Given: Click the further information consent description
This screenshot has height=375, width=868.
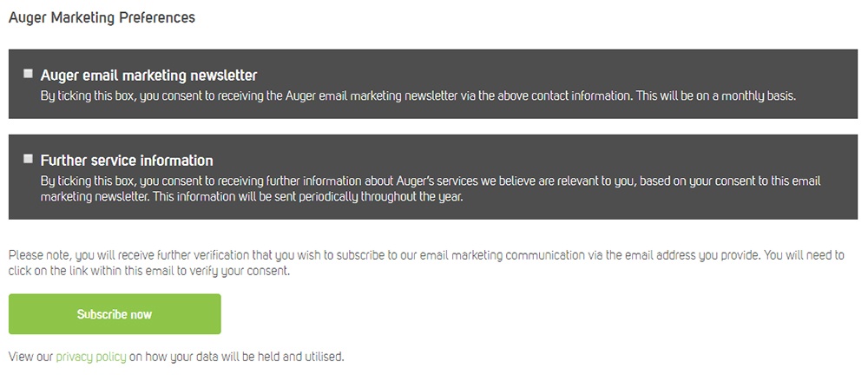Looking at the screenshot, I should [x=431, y=189].
